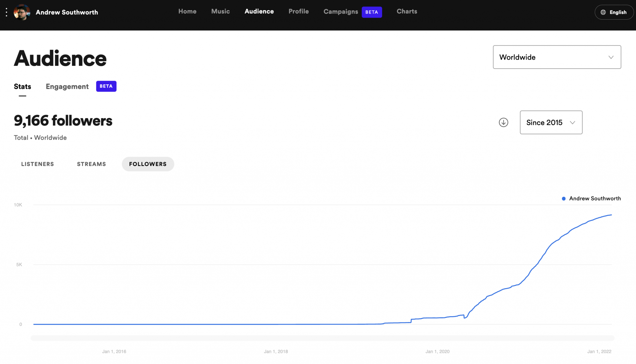Viewport: 636px width, 364px height.
Task: Click the Andrew Southworth profile picture
Action: 22,12
